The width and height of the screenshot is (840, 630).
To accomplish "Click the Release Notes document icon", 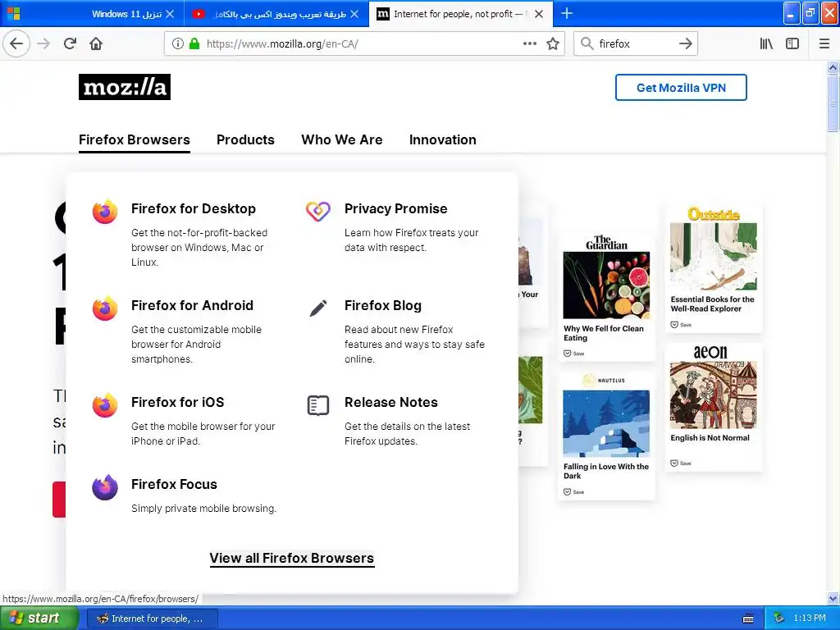I will pos(318,405).
